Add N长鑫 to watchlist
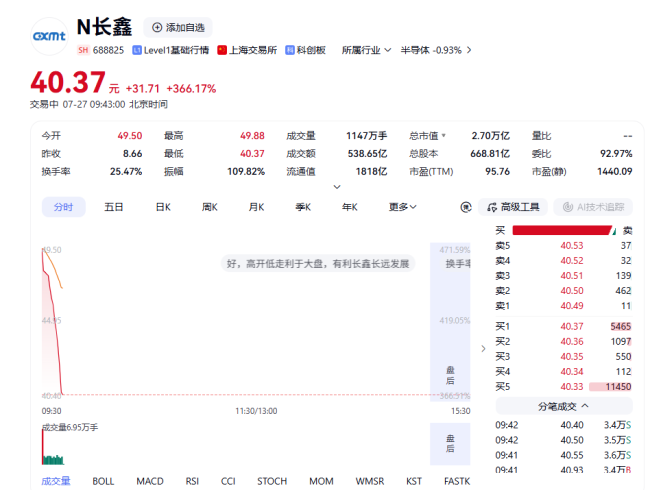 [178, 28]
